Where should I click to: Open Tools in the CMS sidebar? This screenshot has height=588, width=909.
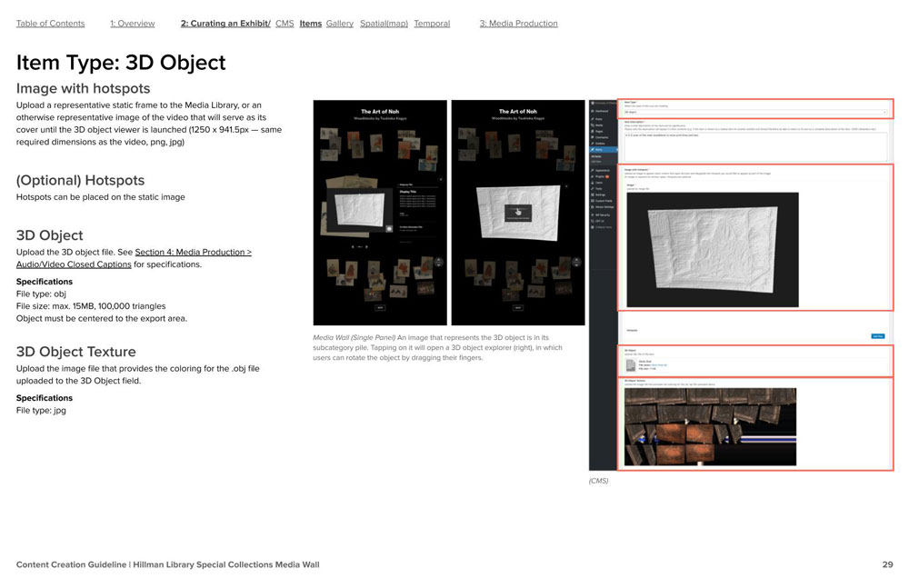click(599, 188)
